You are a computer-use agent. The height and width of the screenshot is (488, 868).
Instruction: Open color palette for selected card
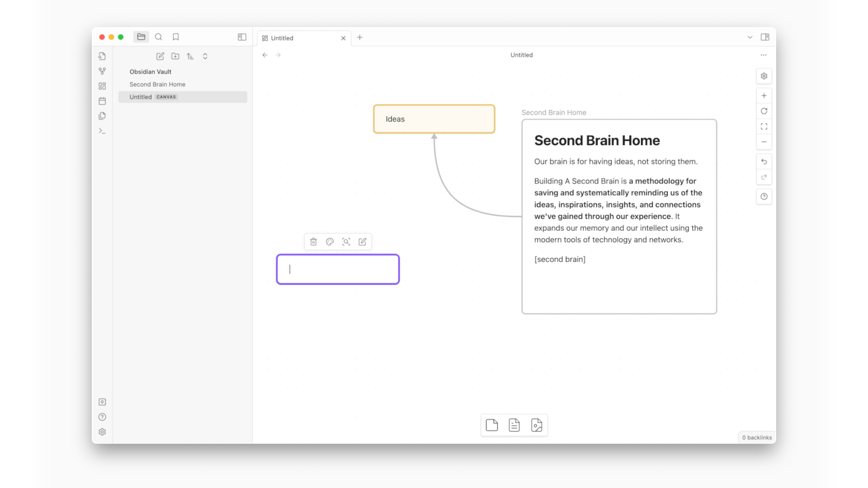tap(330, 242)
